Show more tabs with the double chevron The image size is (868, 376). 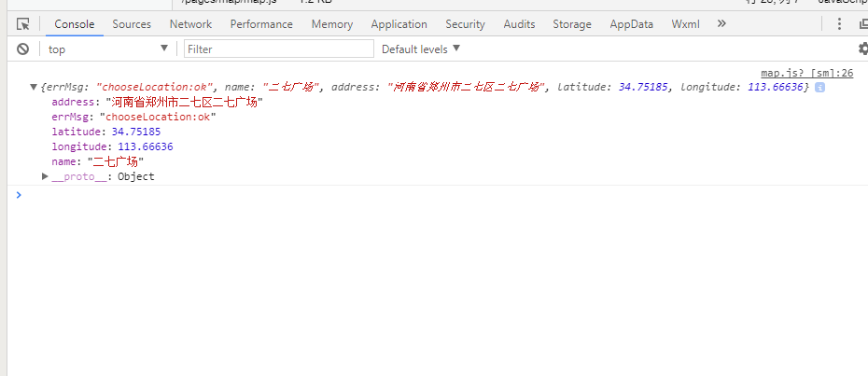[721, 24]
